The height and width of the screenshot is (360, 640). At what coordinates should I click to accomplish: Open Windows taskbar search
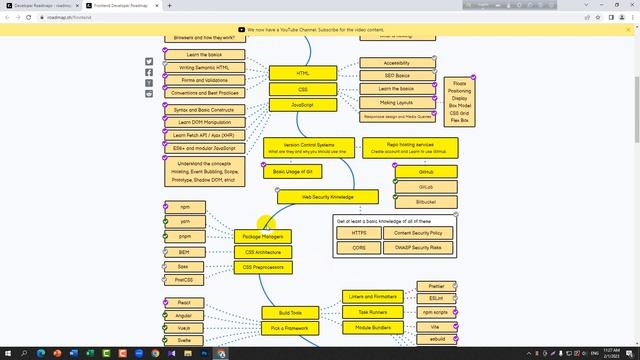point(24,353)
